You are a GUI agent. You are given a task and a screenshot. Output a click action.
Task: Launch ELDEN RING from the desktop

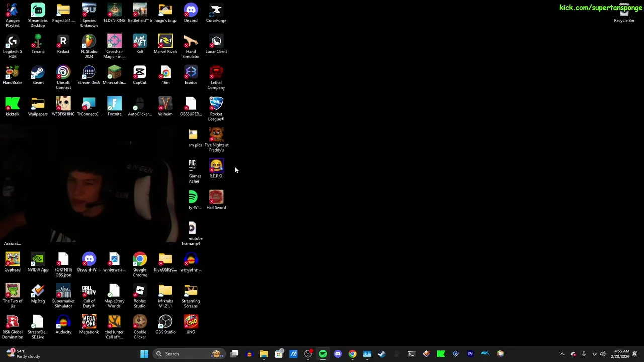pos(114,13)
